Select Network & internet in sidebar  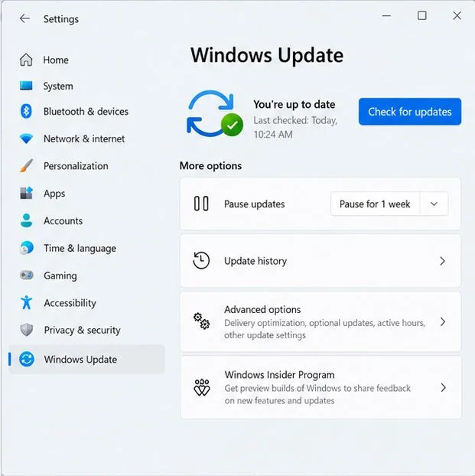tap(86, 139)
